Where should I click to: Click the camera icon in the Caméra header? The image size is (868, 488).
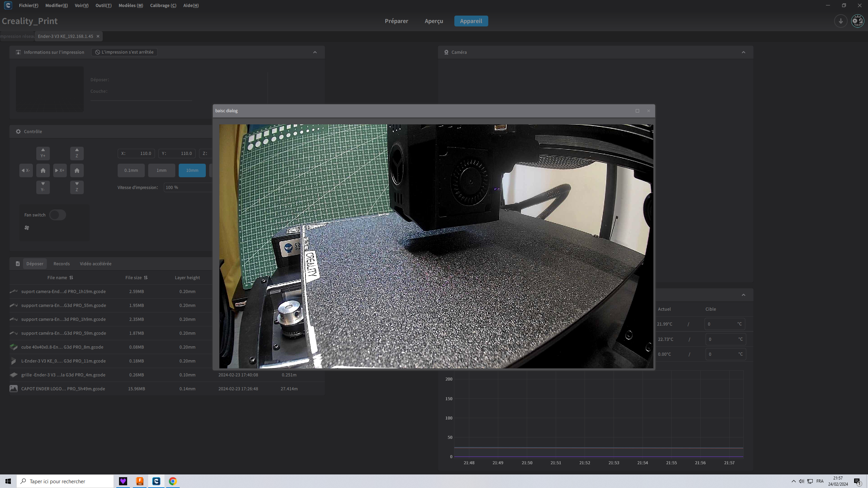point(447,52)
